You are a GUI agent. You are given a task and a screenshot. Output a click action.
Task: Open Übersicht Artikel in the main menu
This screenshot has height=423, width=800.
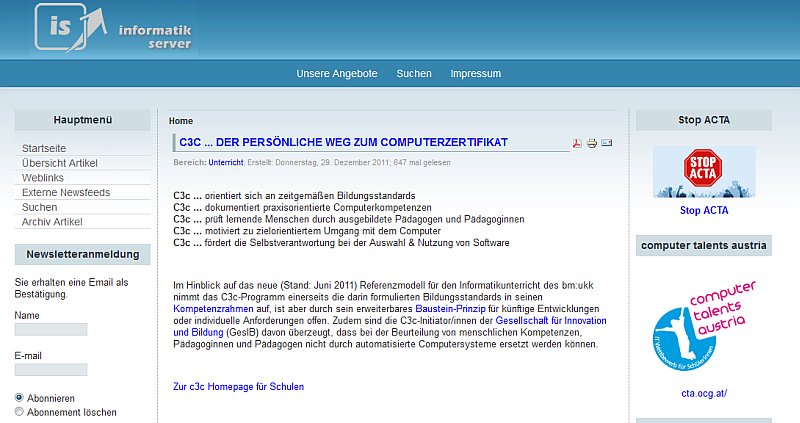point(60,163)
